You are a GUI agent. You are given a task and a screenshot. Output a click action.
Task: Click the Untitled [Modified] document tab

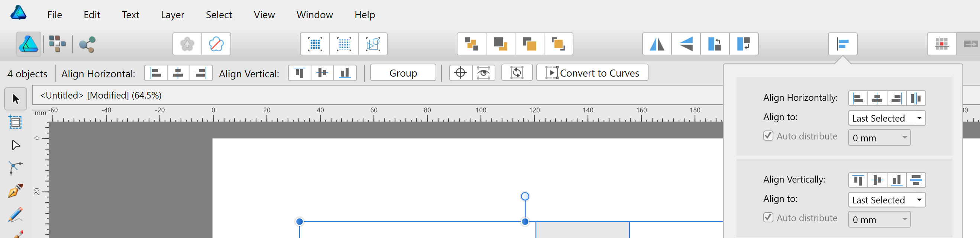pos(101,95)
